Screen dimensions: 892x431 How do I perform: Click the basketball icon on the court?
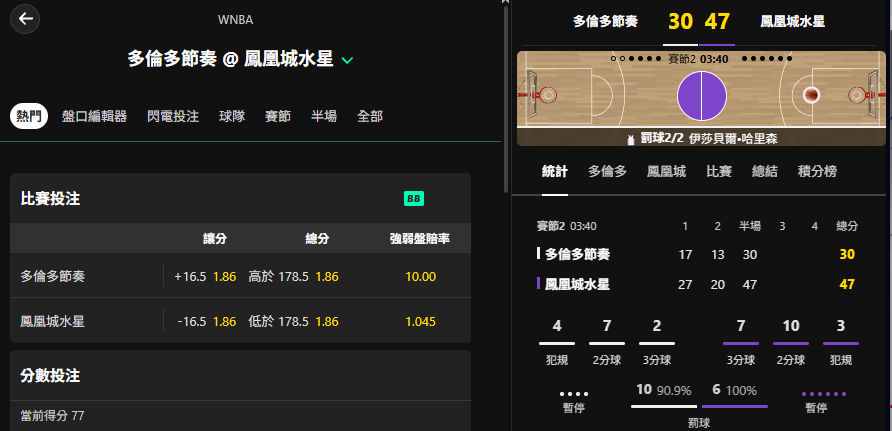(811, 94)
